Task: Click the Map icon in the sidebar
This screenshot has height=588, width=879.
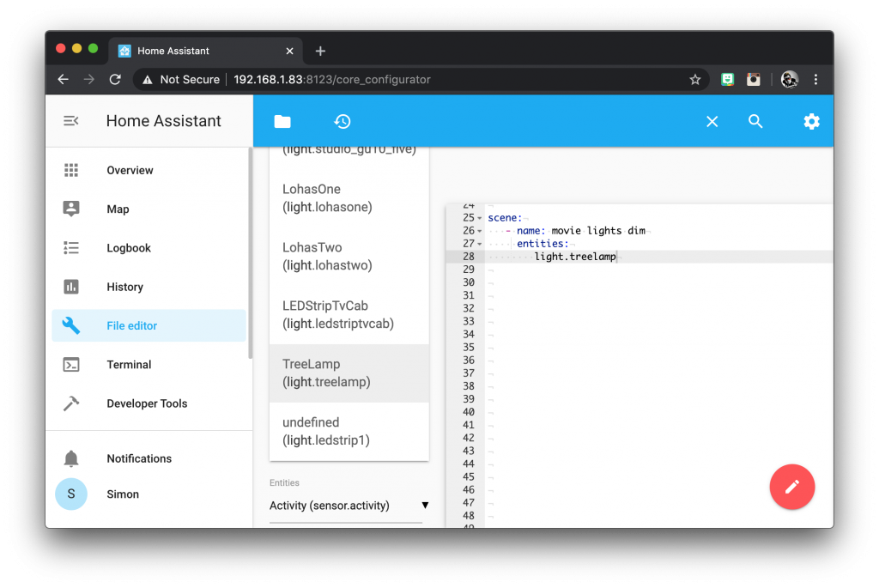Action: [x=71, y=209]
